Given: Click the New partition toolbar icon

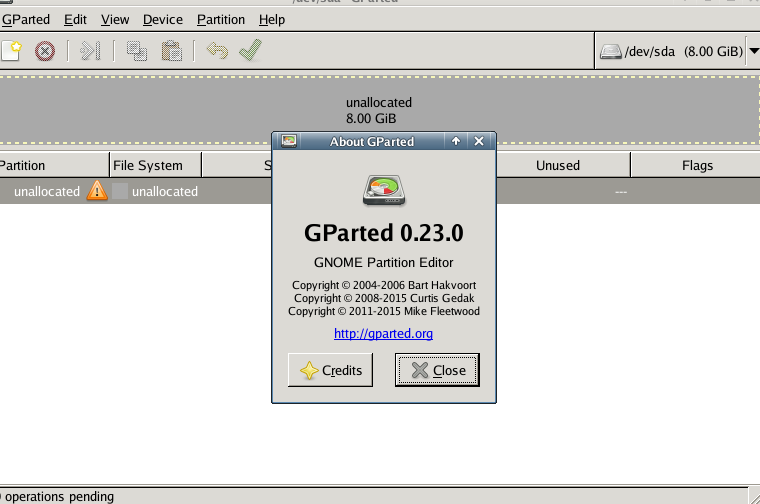Looking at the screenshot, I should (11, 51).
